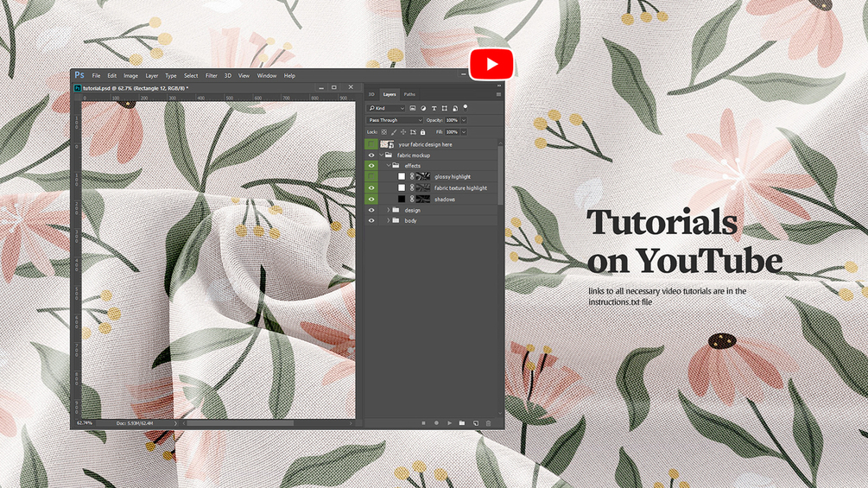Image resolution: width=868 pixels, height=488 pixels.
Task: Click the record circle icon in panel footer
Action: click(x=436, y=423)
